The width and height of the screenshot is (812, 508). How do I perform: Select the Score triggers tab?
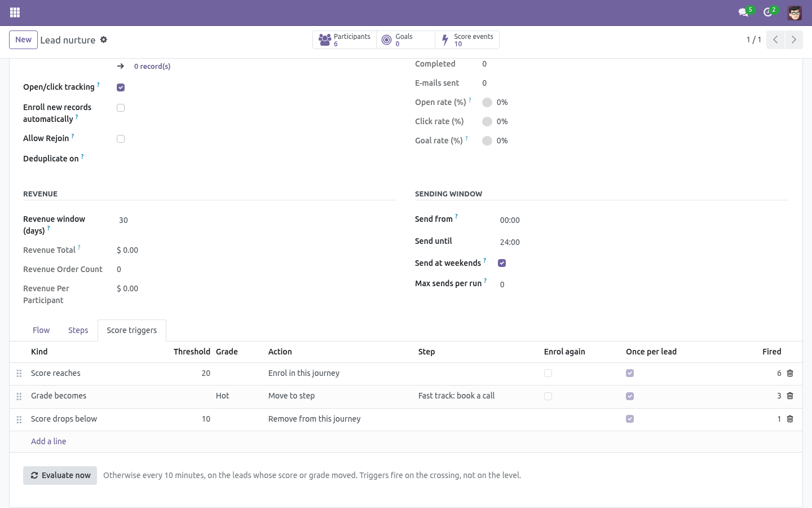click(132, 330)
